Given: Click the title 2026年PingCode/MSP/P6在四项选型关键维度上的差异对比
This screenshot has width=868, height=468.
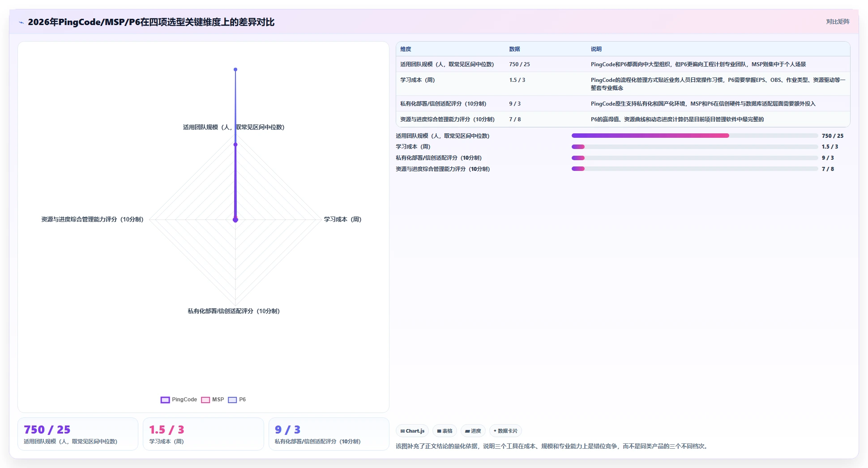Looking at the screenshot, I should tap(151, 22).
